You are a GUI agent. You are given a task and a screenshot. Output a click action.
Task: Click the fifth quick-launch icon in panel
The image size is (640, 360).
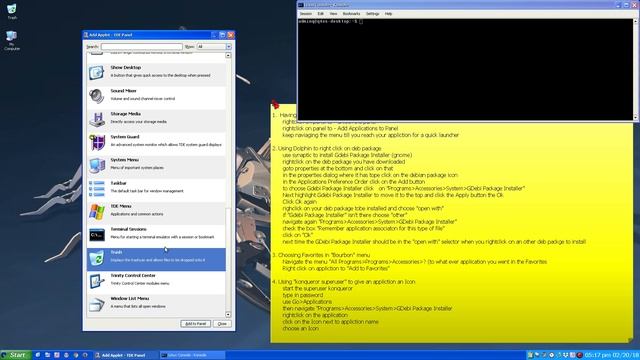pyautogui.click(x=76, y=355)
